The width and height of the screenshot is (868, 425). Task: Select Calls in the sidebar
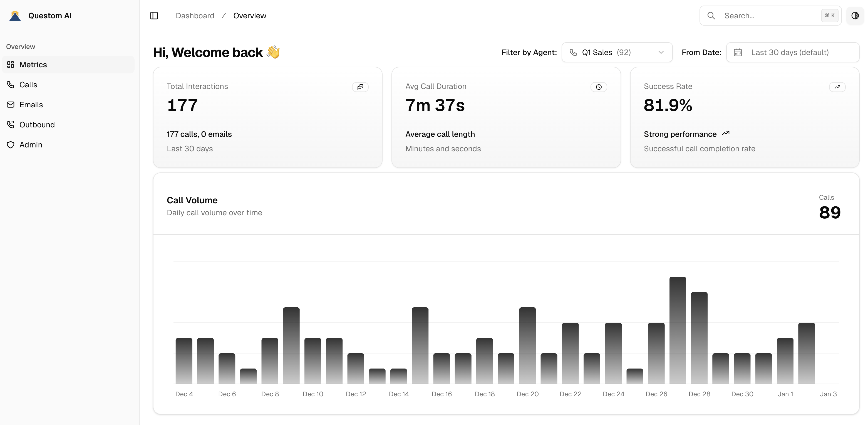28,85
